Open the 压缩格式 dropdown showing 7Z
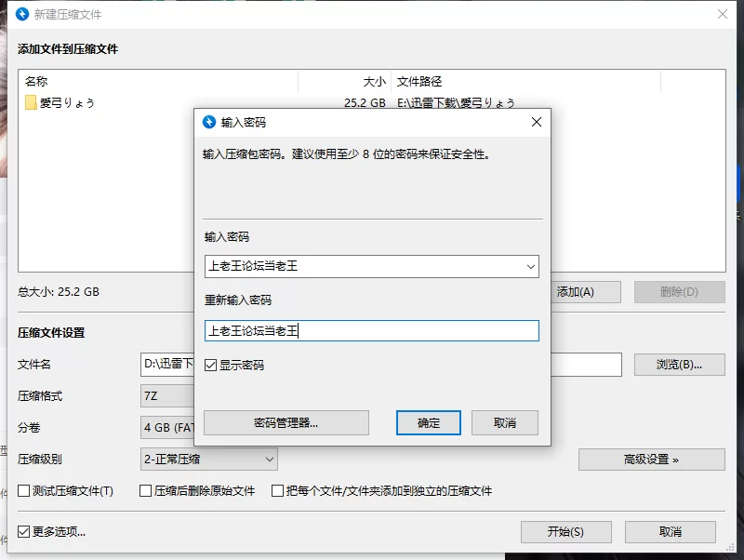This screenshot has height=560, width=744. point(167,395)
